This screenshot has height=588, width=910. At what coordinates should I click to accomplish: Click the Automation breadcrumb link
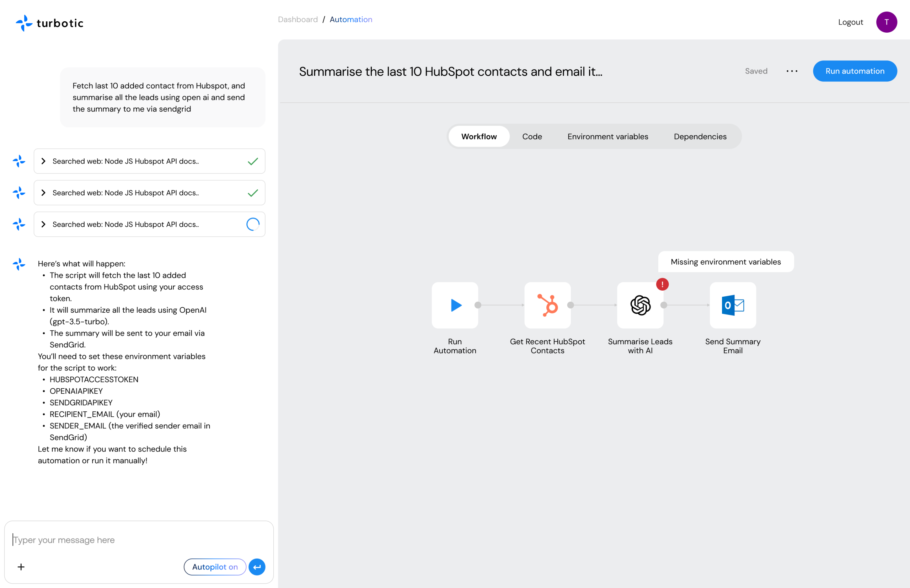[351, 20]
